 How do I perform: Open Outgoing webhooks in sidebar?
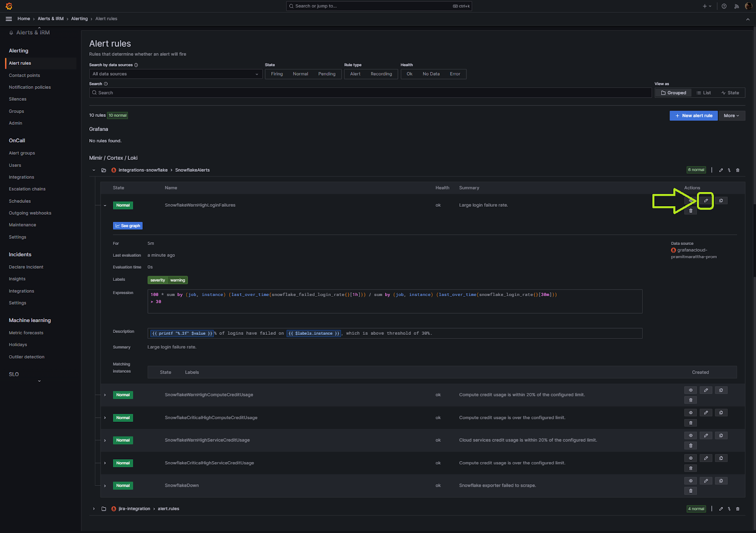click(x=30, y=213)
